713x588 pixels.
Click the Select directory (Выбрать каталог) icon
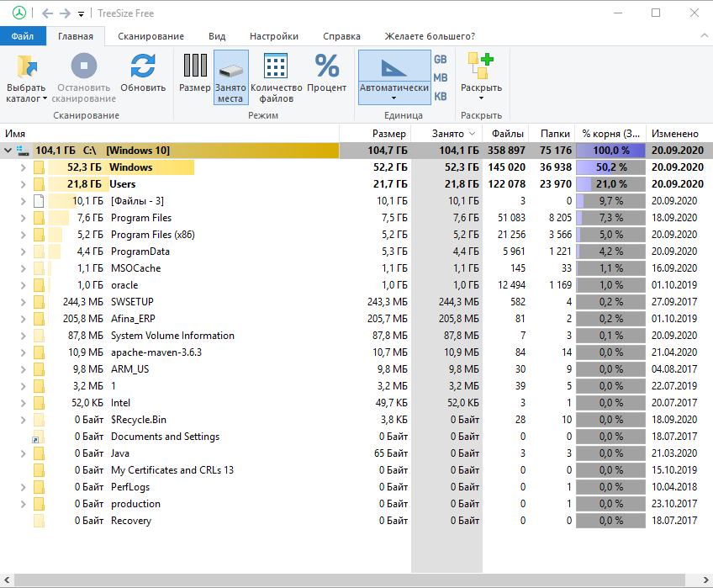pos(26,66)
